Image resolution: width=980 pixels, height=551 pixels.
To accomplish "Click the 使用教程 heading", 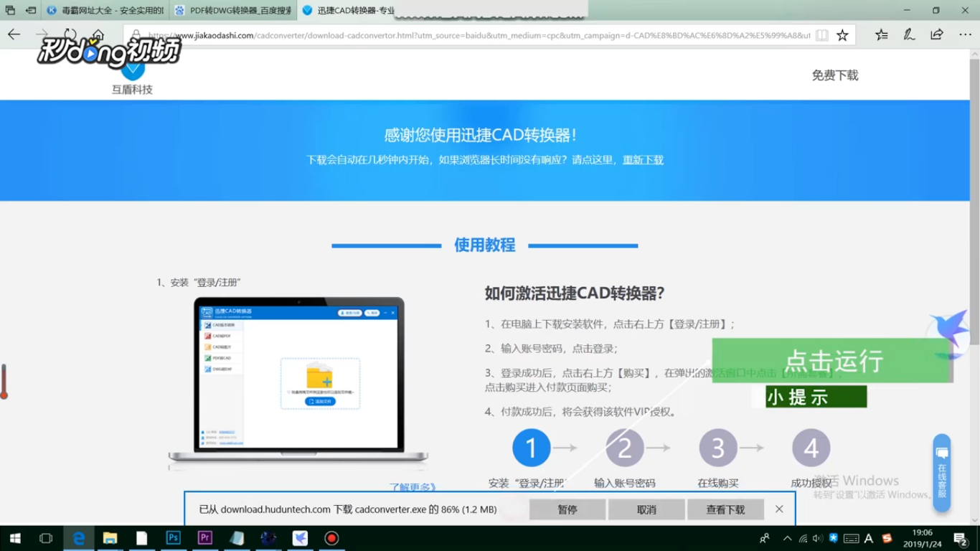I will [485, 245].
